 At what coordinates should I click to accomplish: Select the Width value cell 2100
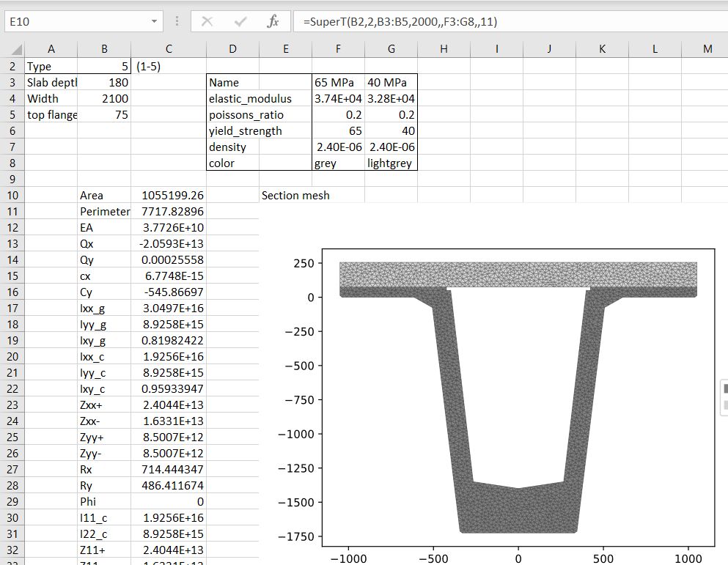click(x=103, y=98)
